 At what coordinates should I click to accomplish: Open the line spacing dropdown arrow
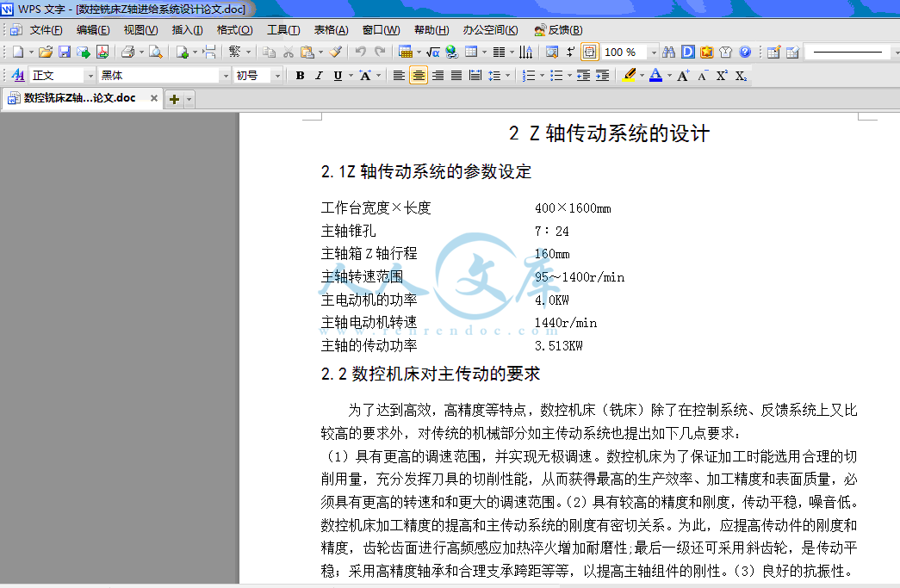tap(507, 76)
